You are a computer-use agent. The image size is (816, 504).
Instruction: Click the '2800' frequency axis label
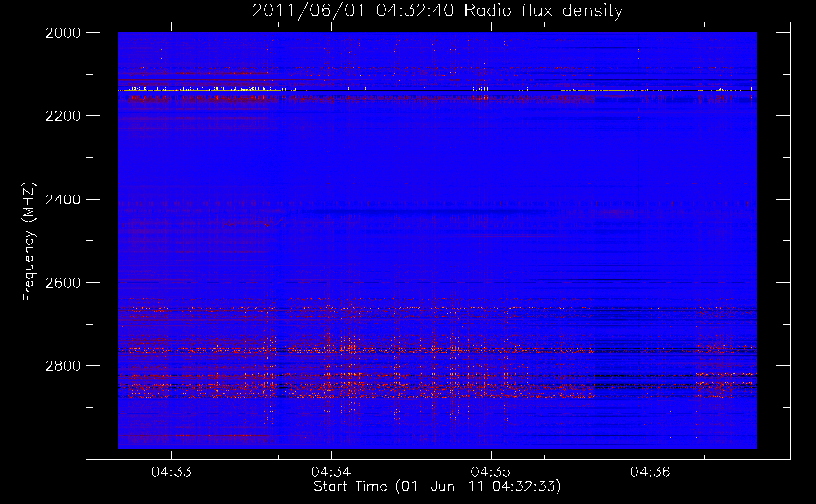click(x=63, y=366)
